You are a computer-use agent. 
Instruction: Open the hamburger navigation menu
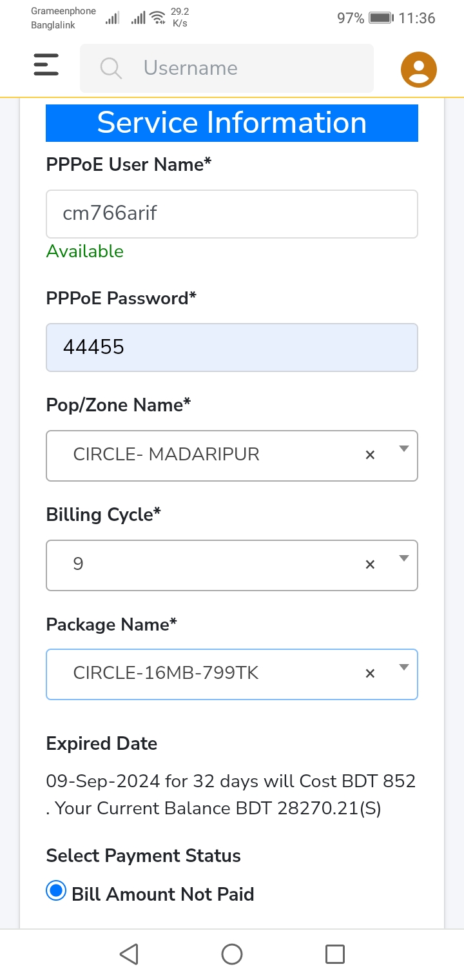click(x=46, y=65)
